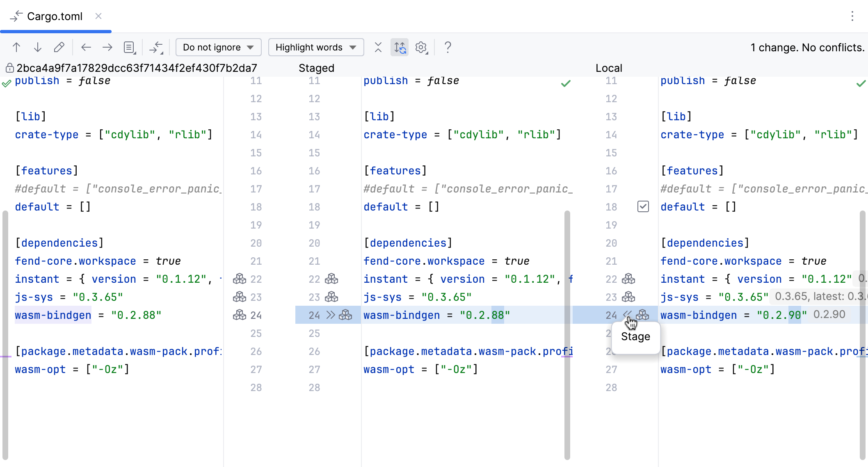
Task: Check the line 18 include checkbox
Action: click(643, 206)
